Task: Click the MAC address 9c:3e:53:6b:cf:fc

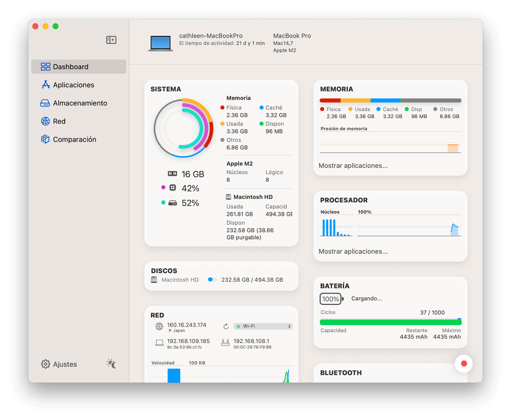Action: pyautogui.click(x=184, y=347)
